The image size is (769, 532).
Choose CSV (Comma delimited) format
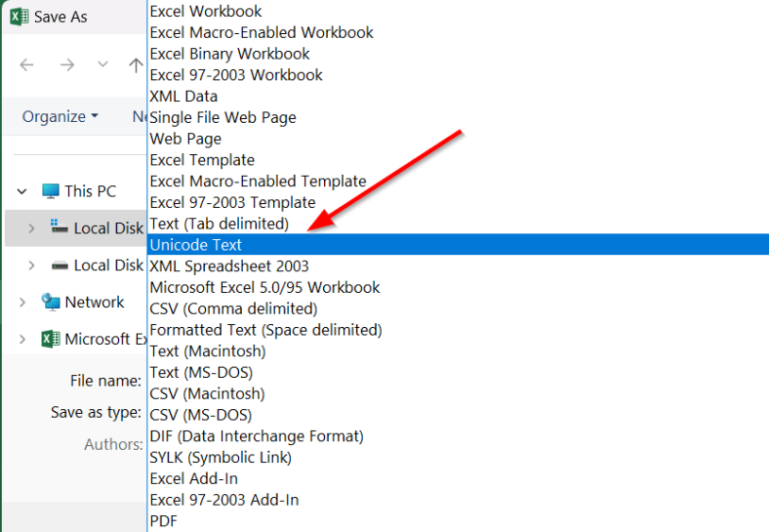[233, 308]
